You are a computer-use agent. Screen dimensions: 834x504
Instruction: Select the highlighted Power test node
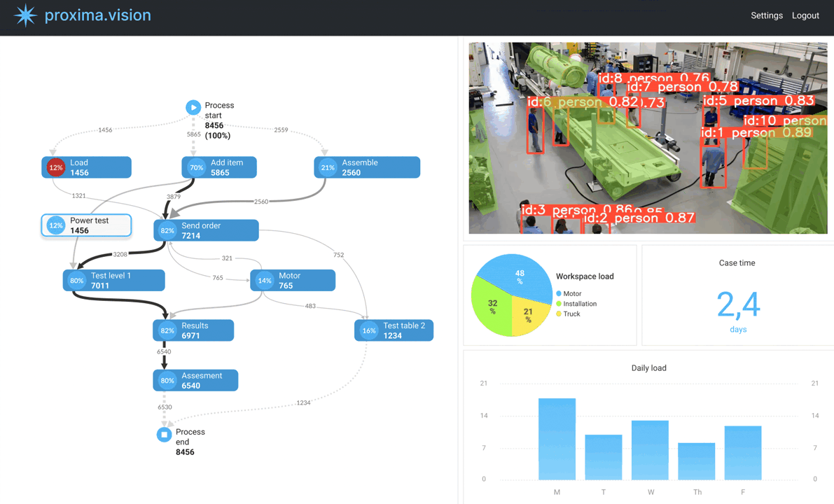[85, 225]
